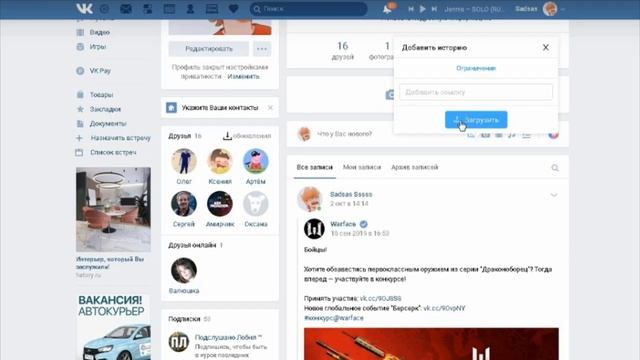640x360 pixels.
Task: Click Назначить встречу in the sidebar
Action: click(120, 138)
